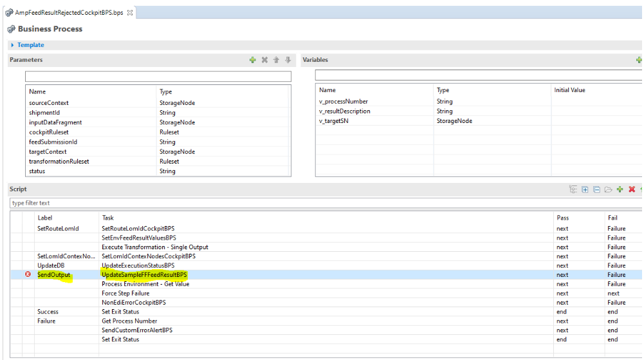This screenshot has width=644, height=360.
Task: Select Failure label in Label column
Action: (x=46, y=321)
